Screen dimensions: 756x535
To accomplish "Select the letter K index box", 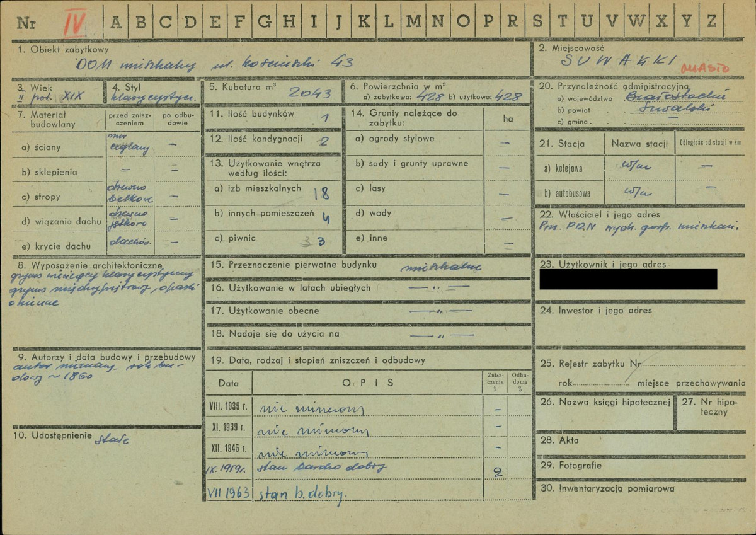I will click(364, 22).
